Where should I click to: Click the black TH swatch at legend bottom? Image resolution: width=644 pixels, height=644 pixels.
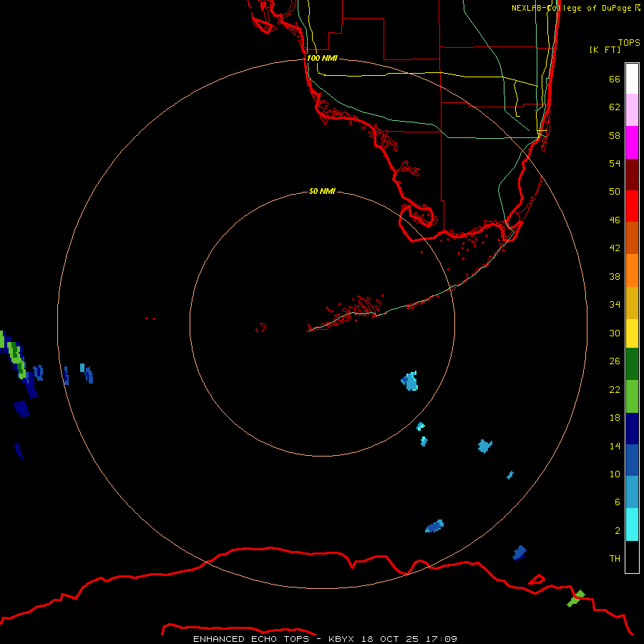point(632,557)
